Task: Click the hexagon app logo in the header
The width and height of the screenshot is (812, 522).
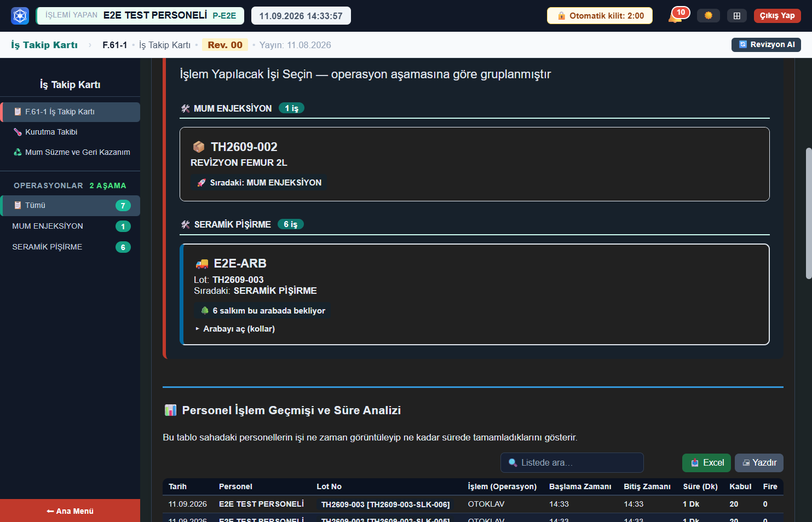Action: coord(20,16)
